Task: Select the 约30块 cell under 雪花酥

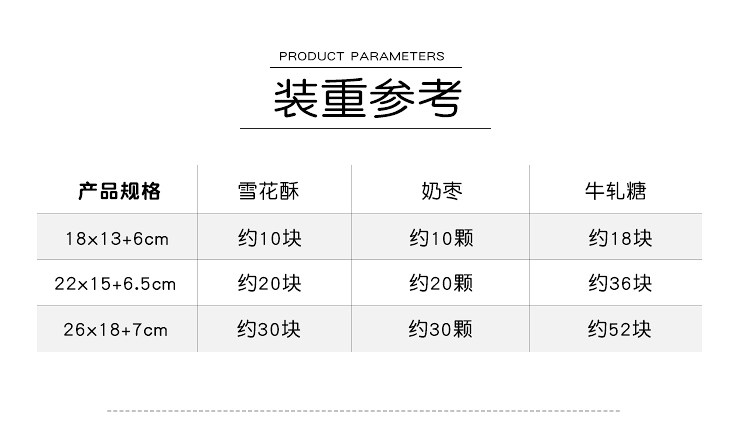Action: click(x=268, y=329)
